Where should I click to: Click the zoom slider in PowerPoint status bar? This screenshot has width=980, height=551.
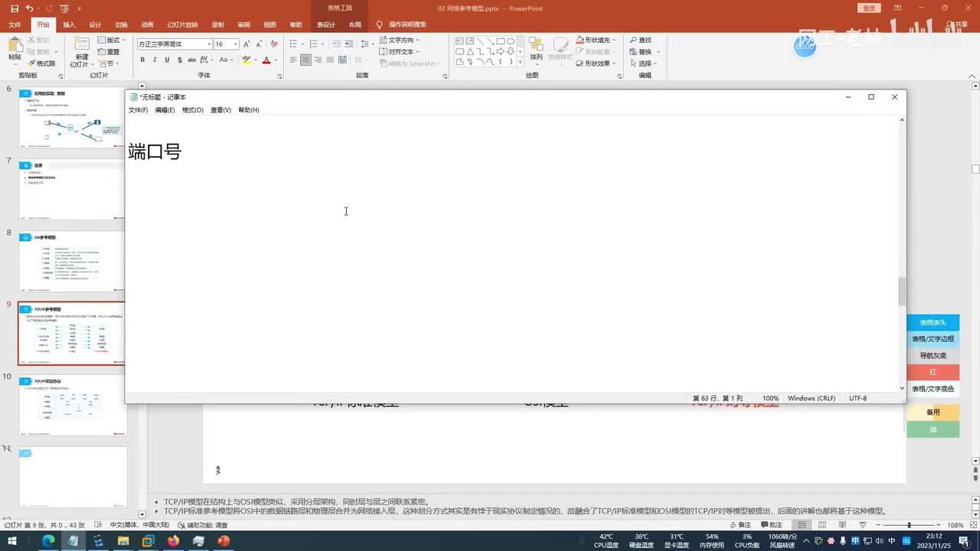pos(909,525)
